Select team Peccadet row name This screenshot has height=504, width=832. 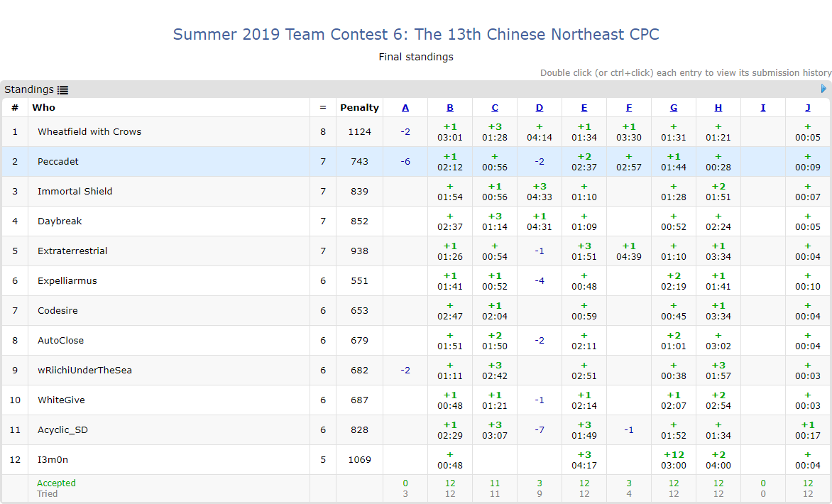coord(58,161)
